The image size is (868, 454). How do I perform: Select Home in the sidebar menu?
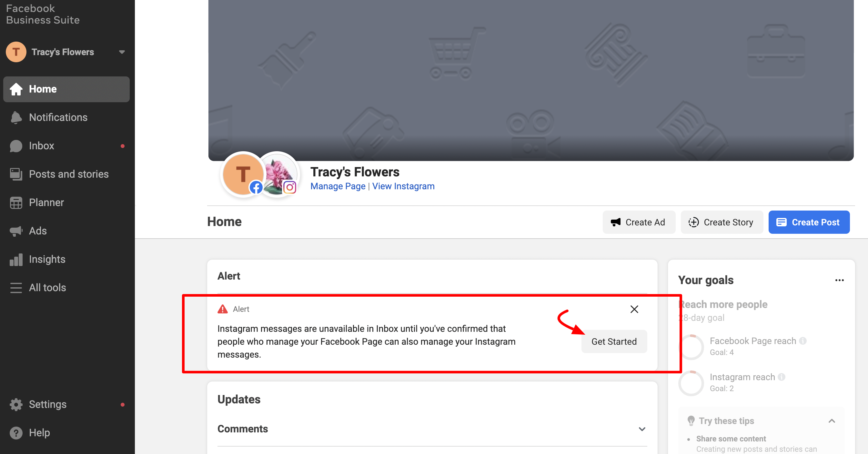pos(66,89)
